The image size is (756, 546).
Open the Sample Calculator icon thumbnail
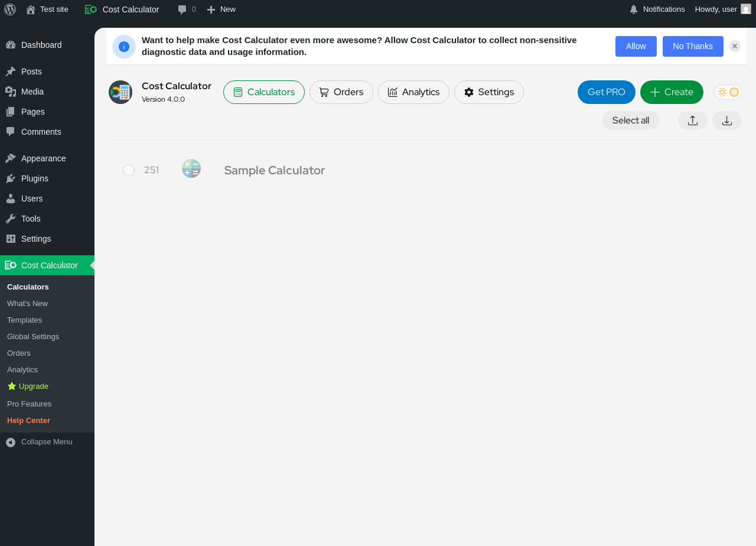(x=191, y=168)
